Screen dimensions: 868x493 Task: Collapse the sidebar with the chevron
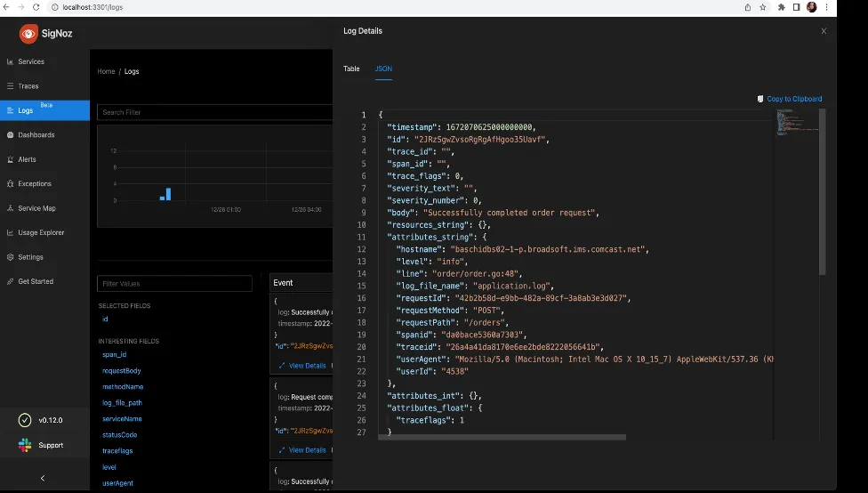pos(43,478)
